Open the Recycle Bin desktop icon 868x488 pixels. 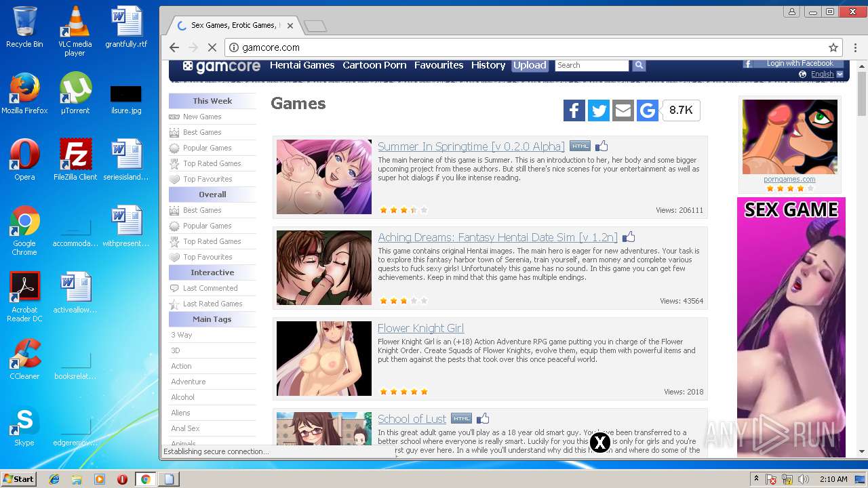point(24,27)
